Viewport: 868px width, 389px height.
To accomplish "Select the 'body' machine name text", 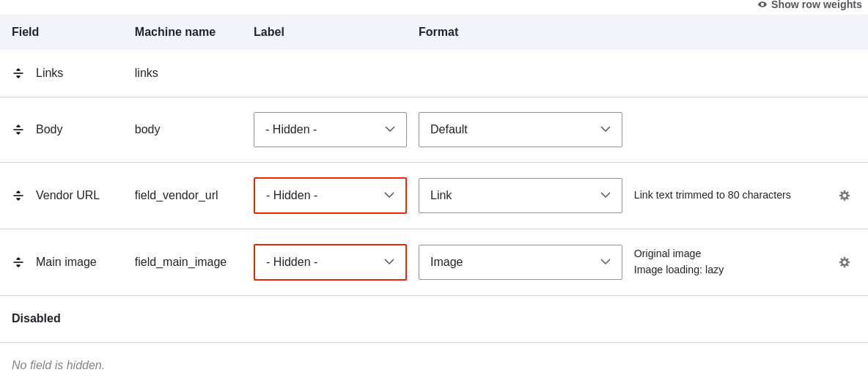I will click(147, 130).
